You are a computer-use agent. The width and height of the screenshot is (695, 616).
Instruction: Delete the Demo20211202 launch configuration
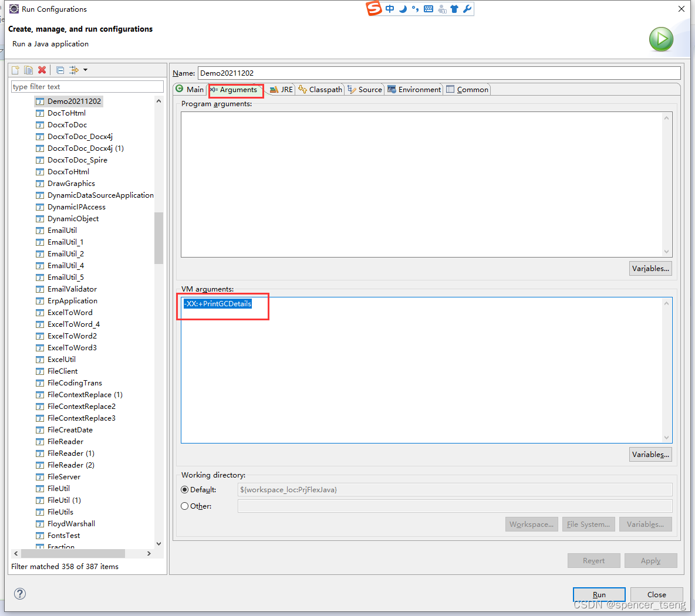click(x=41, y=70)
